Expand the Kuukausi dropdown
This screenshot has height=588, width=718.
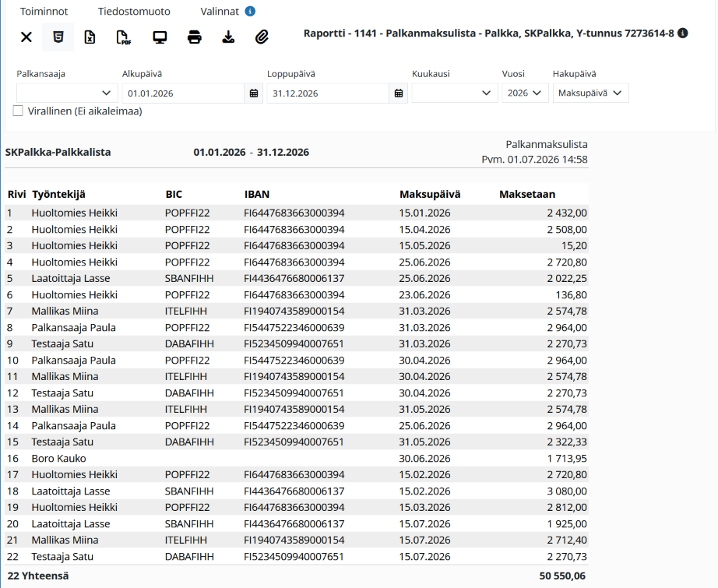point(455,93)
